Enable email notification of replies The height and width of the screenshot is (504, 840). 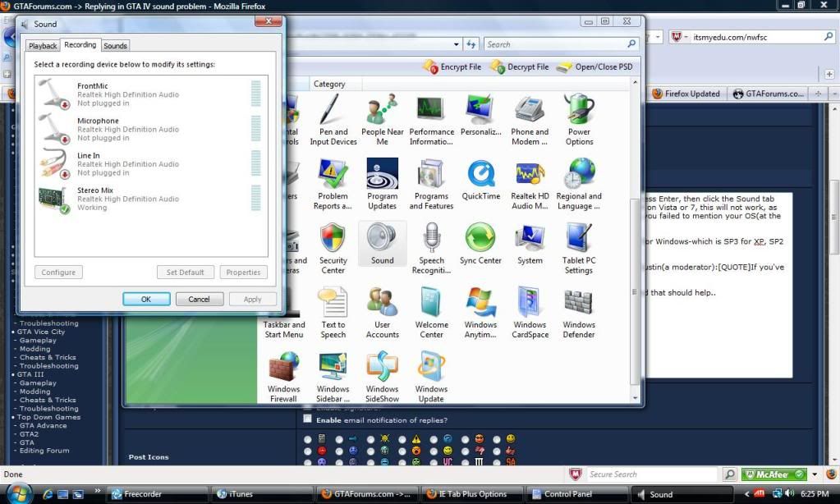point(308,418)
